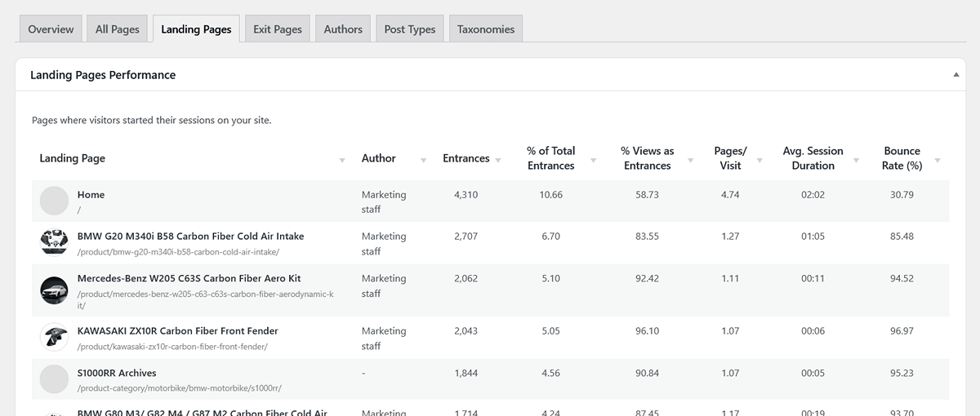This screenshot has height=416, width=980.
Task: Sort by Landing Page column arrow
Action: coord(341,160)
